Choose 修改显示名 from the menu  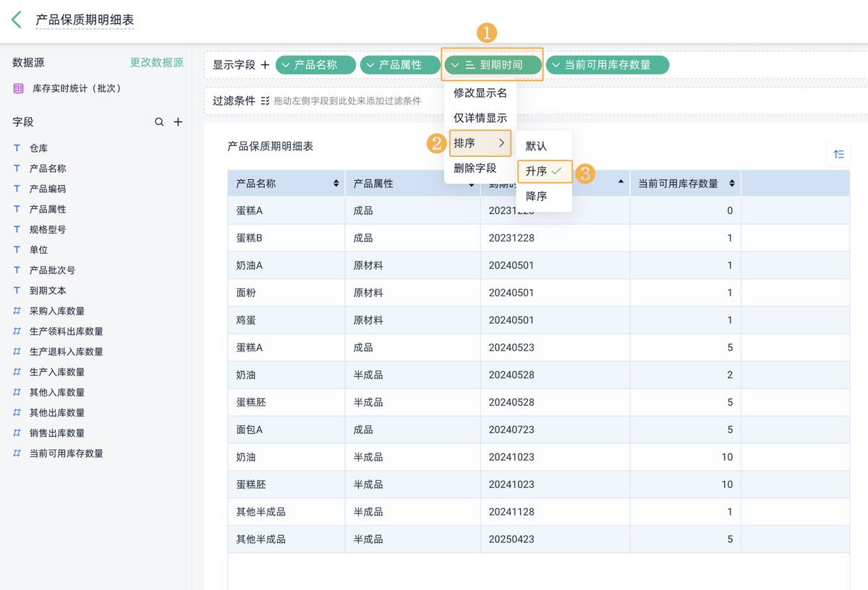tap(480, 93)
